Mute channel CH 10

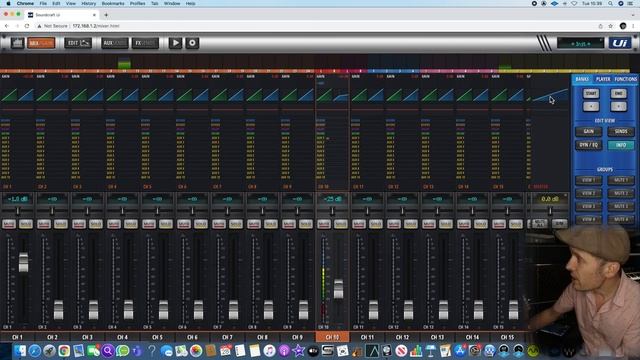pyautogui.click(x=324, y=224)
